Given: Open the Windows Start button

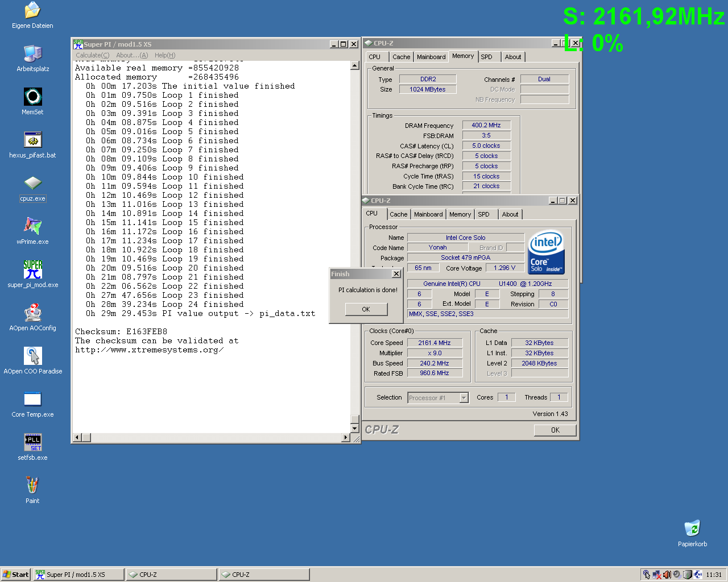Looking at the screenshot, I should (15, 575).
